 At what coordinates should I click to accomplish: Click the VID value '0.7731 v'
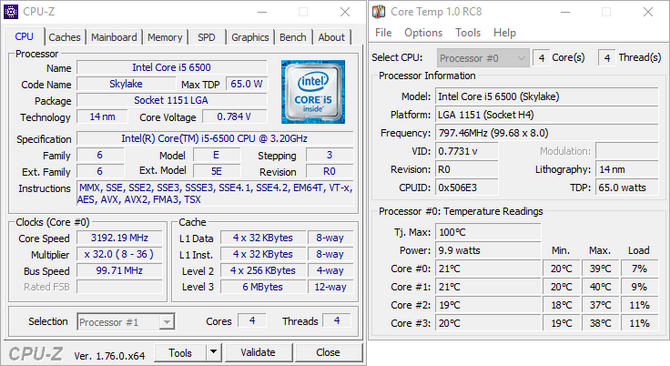[x=467, y=151]
